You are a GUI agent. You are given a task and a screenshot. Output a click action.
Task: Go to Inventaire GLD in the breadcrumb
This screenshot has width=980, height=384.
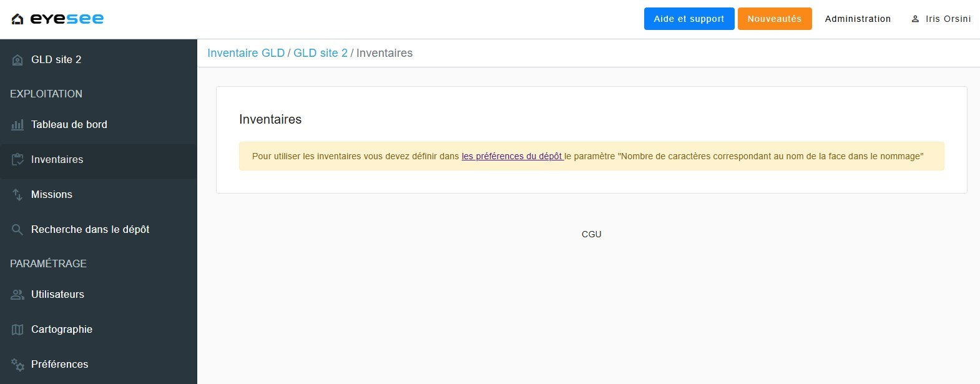(246, 53)
